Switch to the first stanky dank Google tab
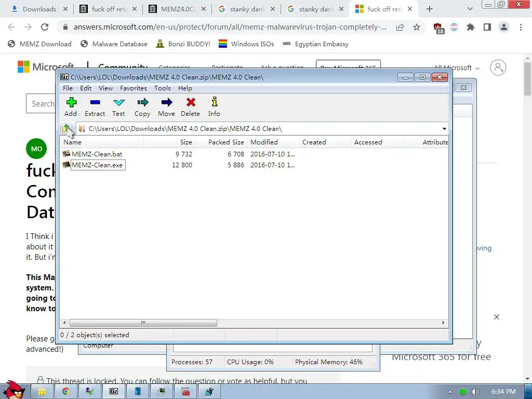This screenshot has width=532, height=399. 247,9
